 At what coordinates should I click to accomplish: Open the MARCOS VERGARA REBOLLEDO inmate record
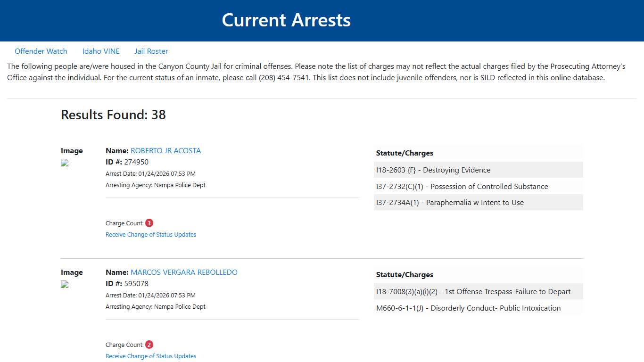point(184,272)
